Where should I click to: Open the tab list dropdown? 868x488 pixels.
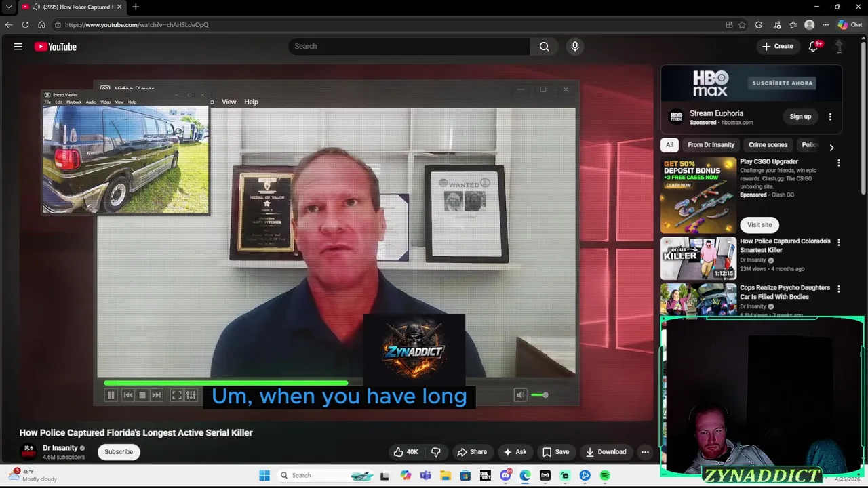coord(9,7)
